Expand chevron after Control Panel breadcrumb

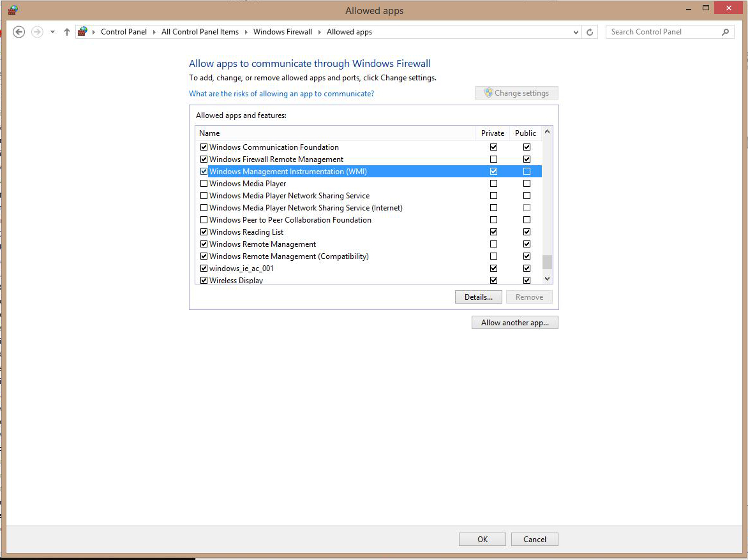coord(154,32)
